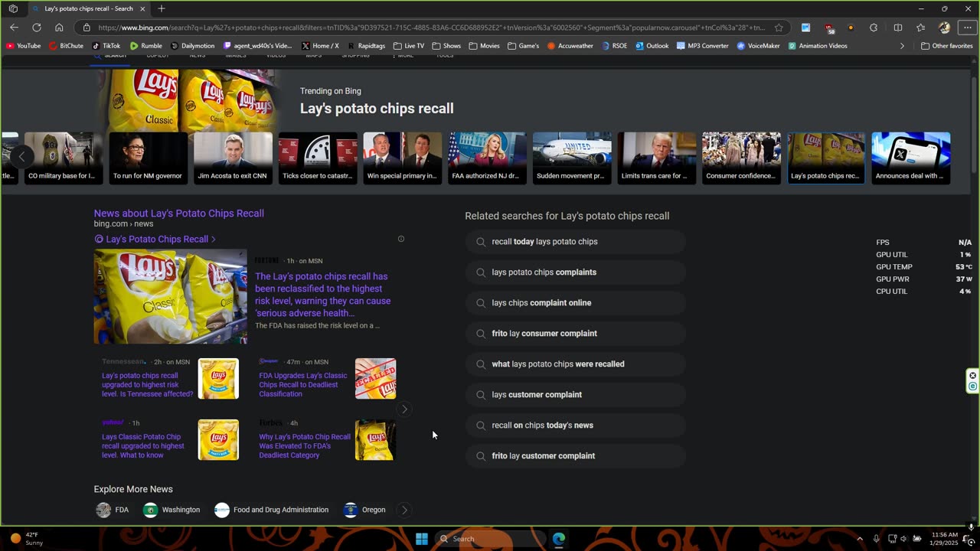Open the TikTok bookmark
980x551 pixels.
tap(106, 46)
